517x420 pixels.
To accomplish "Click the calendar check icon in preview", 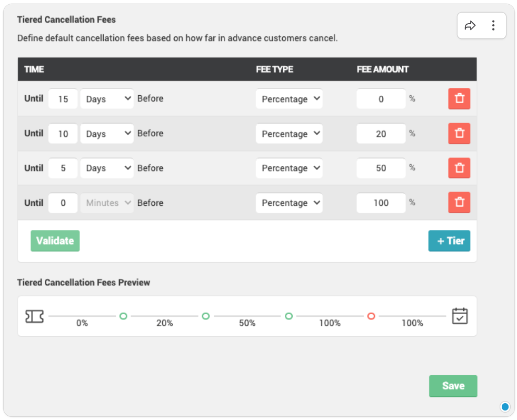I will tap(460, 316).
